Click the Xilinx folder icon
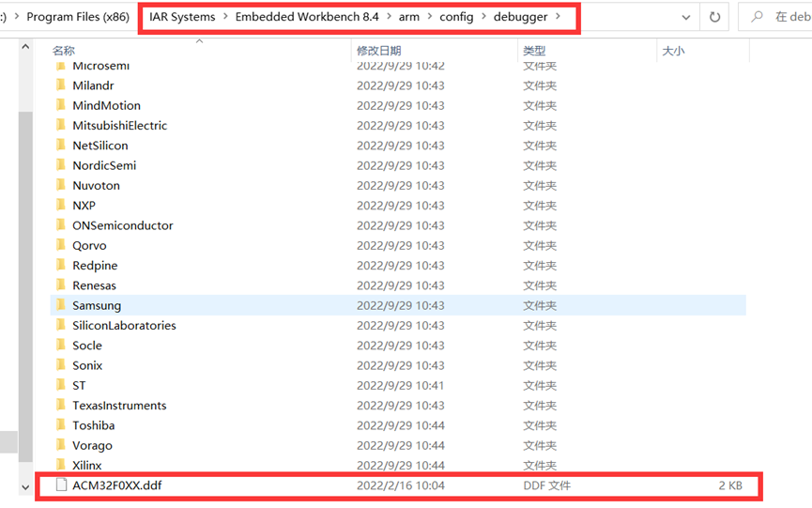 pyautogui.click(x=61, y=465)
